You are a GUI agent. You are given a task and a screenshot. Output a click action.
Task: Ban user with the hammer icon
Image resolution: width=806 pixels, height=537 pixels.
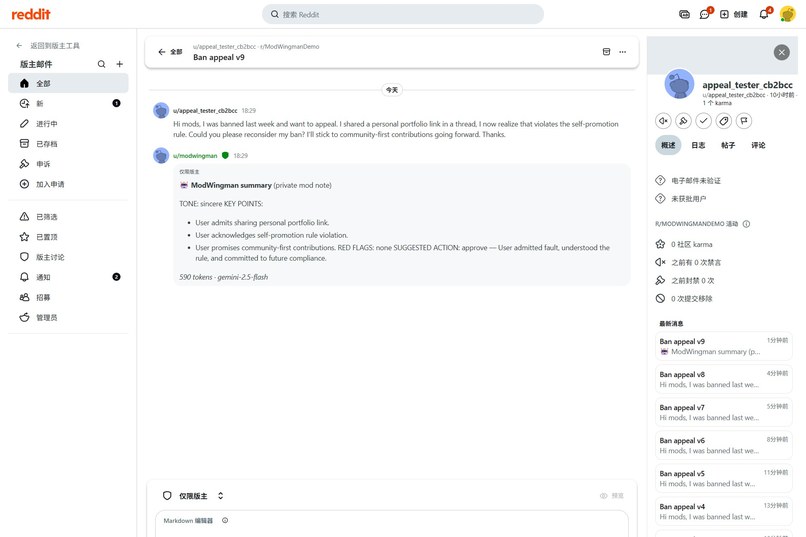pyautogui.click(x=683, y=121)
